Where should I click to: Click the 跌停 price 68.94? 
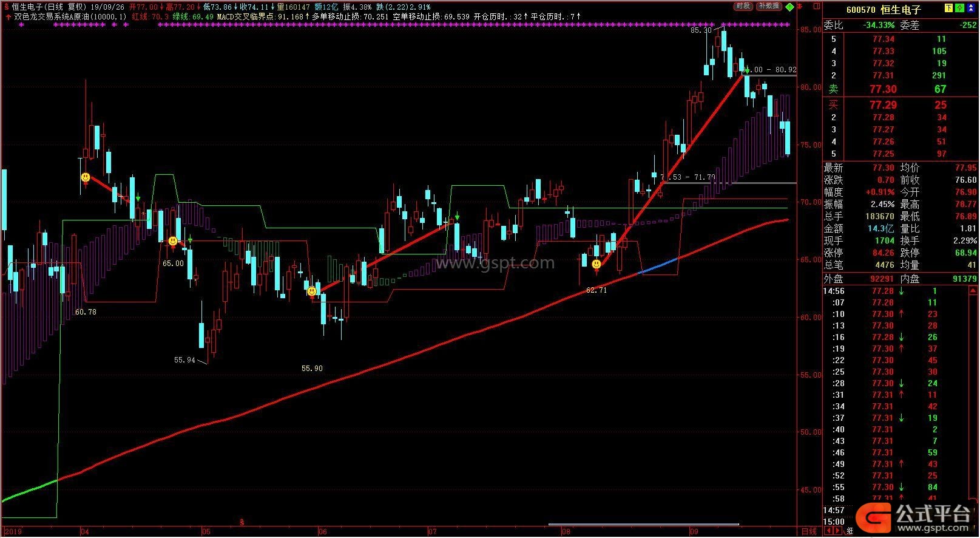point(966,253)
